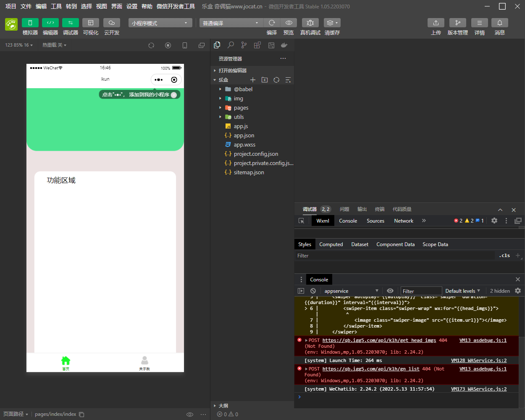Click the new file plus icon in explorer

[x=253, y=80]
